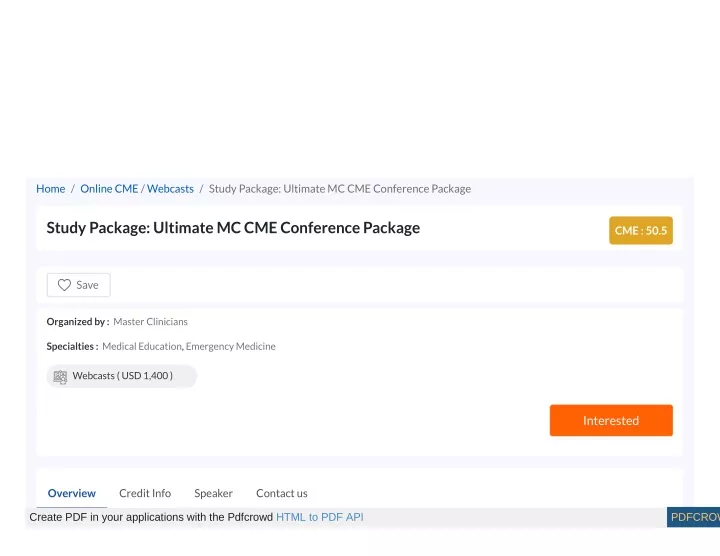The width and height of the screenshot is (720, 556).
Task: Click the Webcasts monitor icon
Action: (60, 377)
